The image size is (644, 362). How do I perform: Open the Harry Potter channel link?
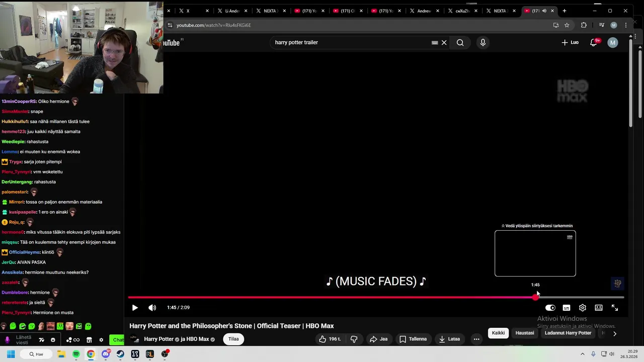click(x=158, y=339)
